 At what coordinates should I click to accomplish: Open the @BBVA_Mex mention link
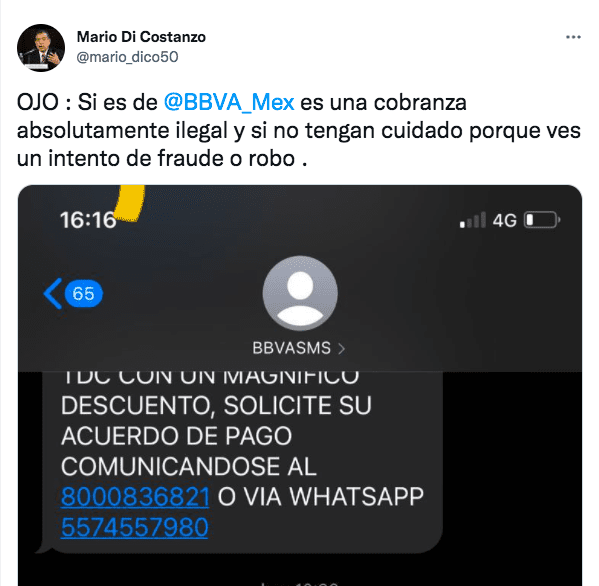pyautogui.click(x=229, y=102)
